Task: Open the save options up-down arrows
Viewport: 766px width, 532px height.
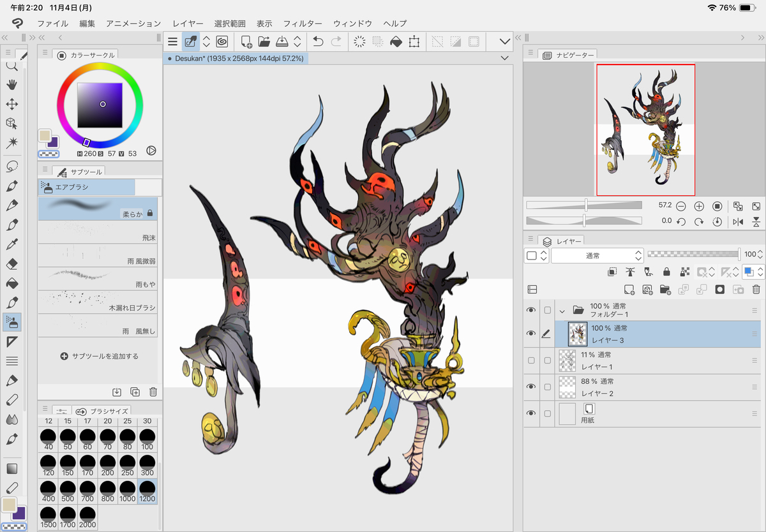Action: tap(297, 42)
